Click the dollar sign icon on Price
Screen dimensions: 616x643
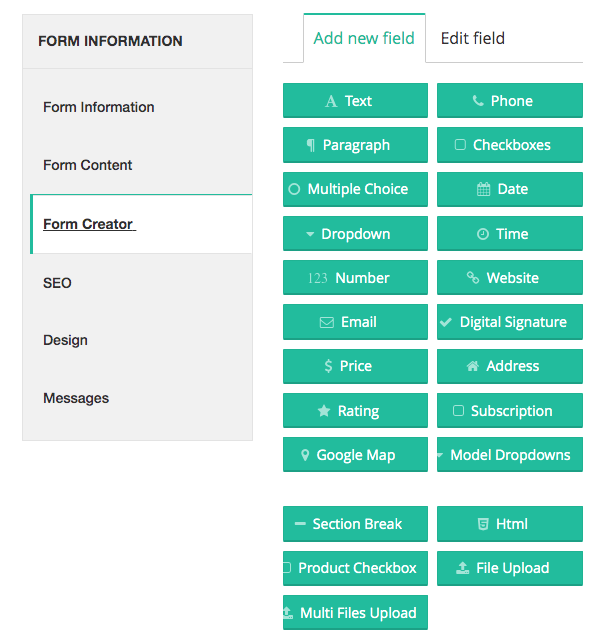click(328, 366)
